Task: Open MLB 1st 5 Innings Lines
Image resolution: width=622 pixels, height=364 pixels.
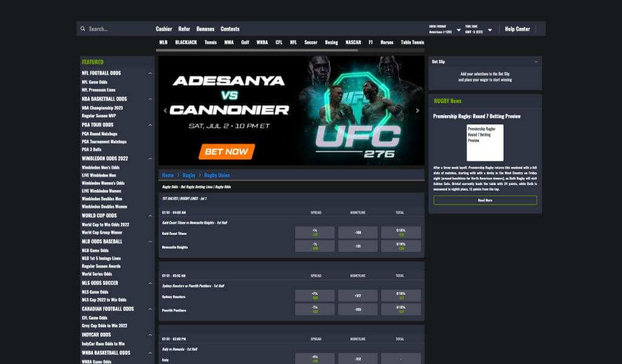Action: point(101,258)
